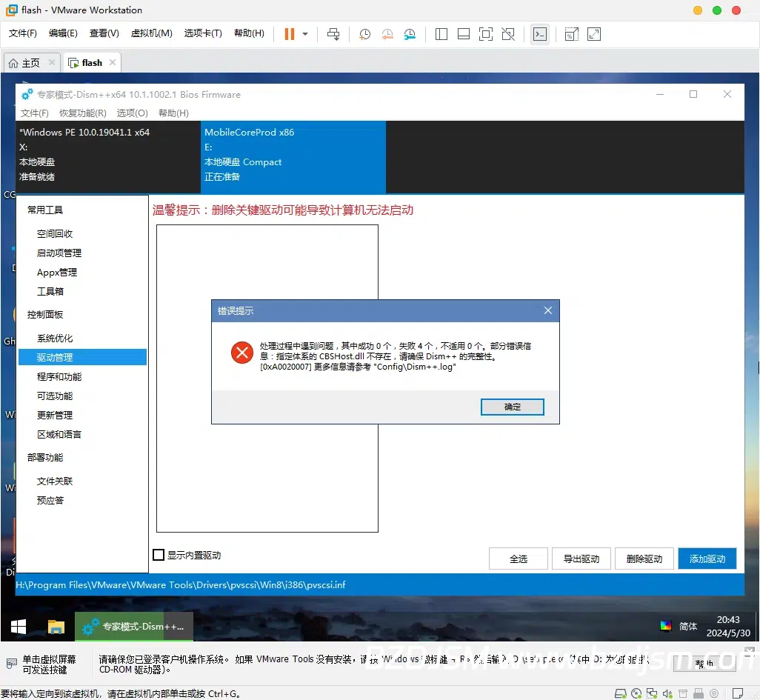Viewport: 760px width, 700px height.
Task: Open 空间回收 in the sidebar
Action: 55,233
